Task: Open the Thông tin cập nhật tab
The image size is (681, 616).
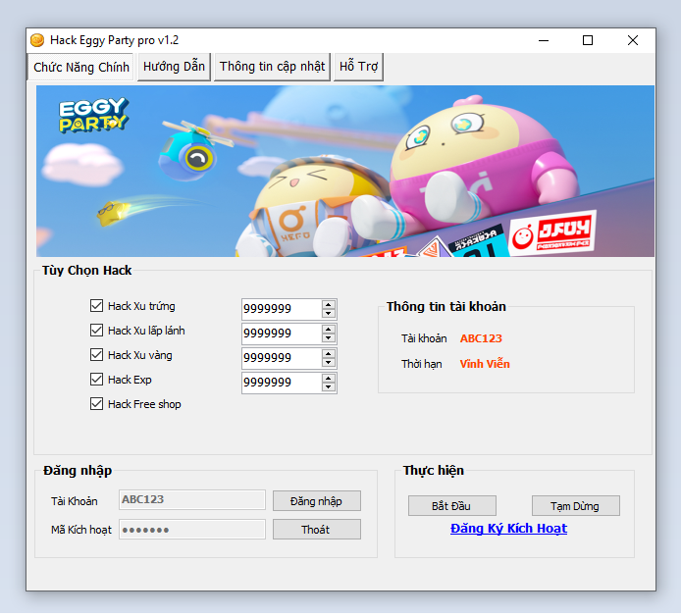Action: tap(272, 67)
